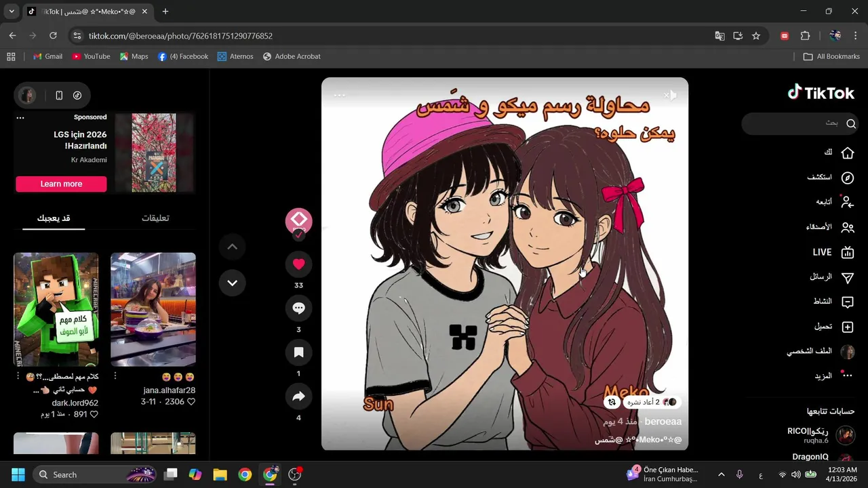Open options dots for jana.alhafar28 video

[x=115, y=375]
